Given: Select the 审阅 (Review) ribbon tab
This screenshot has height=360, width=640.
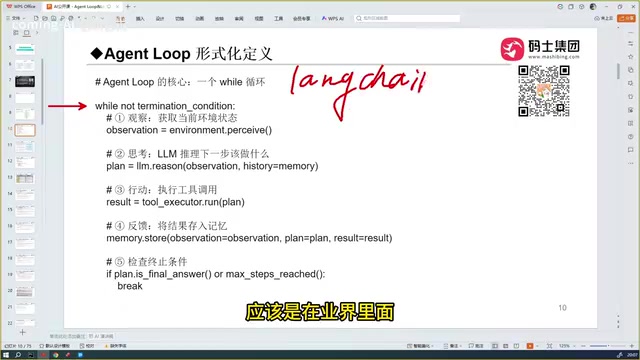Looking at the screenshot, I should click(239, 19).
